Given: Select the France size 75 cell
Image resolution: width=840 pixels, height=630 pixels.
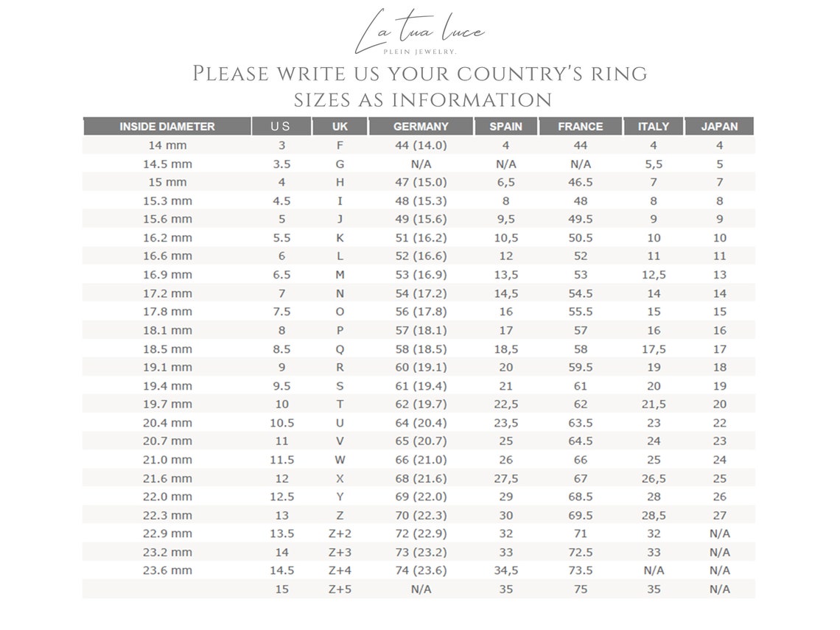Looking at the screenshot, I should tap(581, 589).
